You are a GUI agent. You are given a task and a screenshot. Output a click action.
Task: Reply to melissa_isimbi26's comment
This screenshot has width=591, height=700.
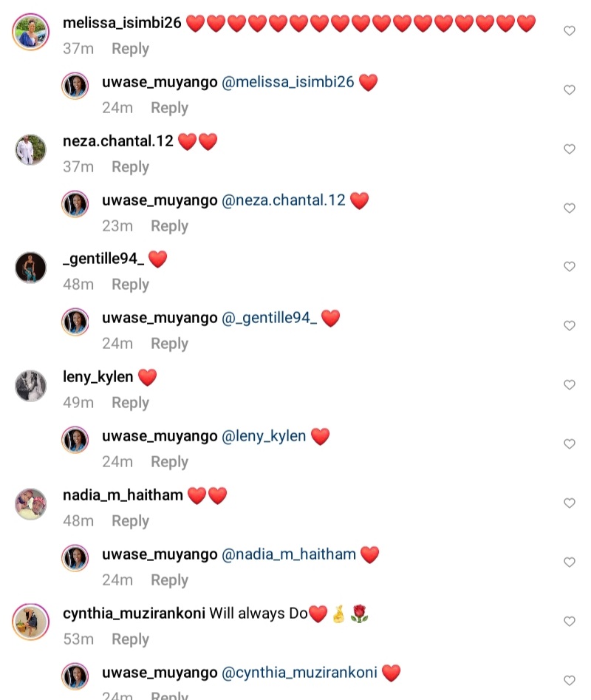[x=130, y=49]
